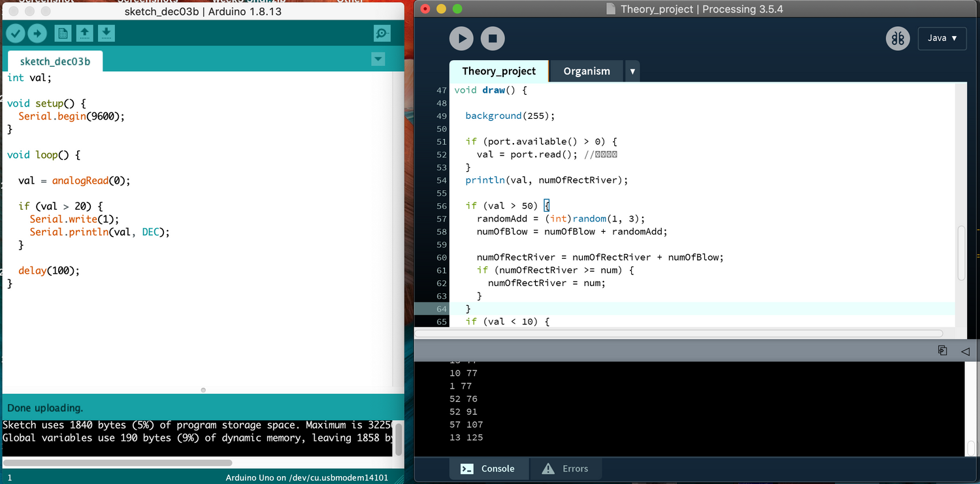Switch to the Organism tab
This screenshot has width=980, height=484.
click(x=587, y=71)
